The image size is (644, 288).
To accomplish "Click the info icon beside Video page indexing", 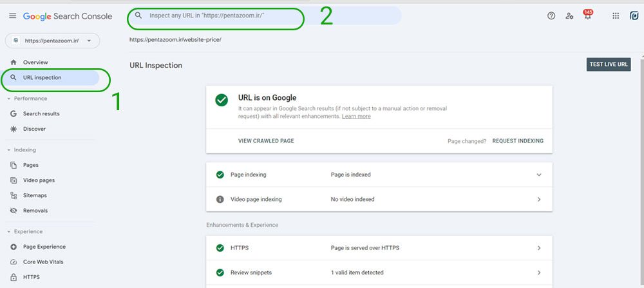I will click(220, 200).
